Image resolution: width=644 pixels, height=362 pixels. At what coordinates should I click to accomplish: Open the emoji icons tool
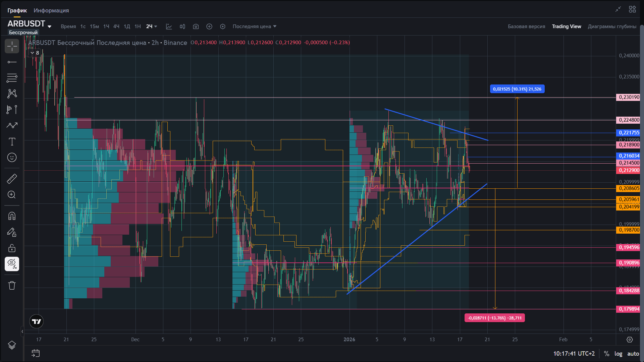pyautogui.click(x=12, y=158)
